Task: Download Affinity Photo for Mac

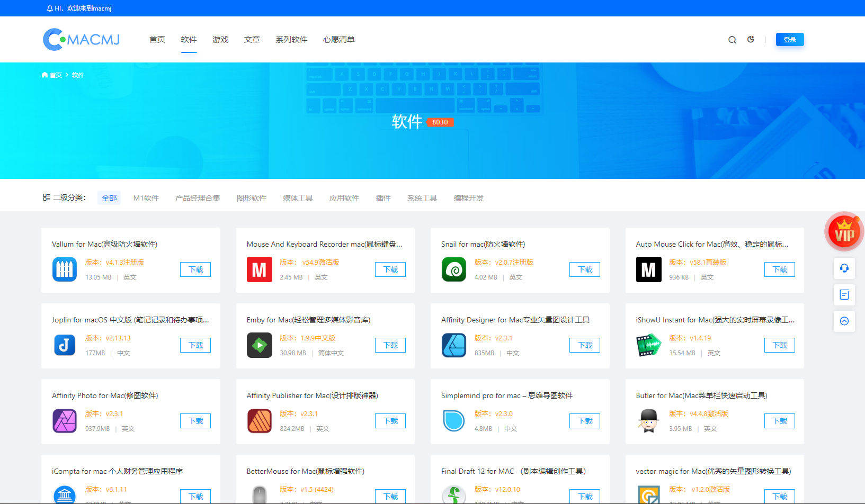Action: 195,421
